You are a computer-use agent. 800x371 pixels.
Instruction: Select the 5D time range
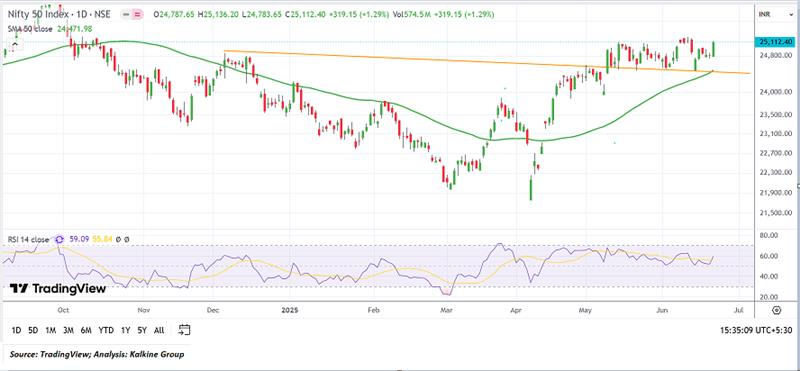click(x=33, y=330)
